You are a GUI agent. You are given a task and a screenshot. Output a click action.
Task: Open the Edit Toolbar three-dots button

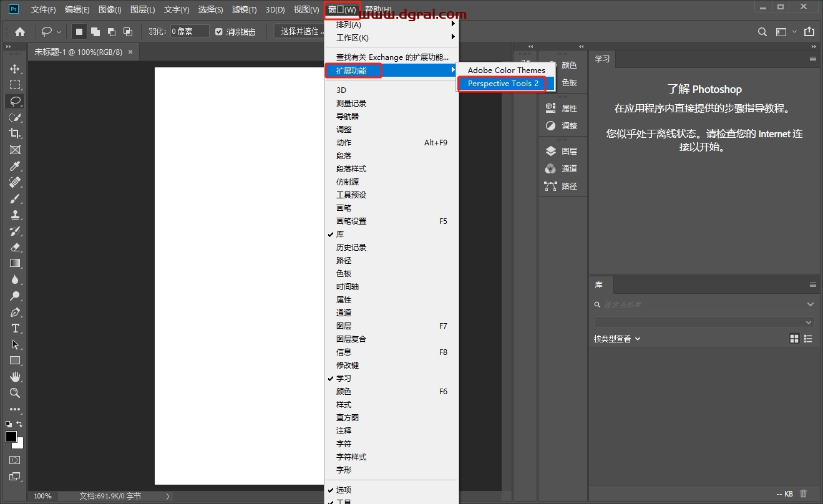[15, 409]
